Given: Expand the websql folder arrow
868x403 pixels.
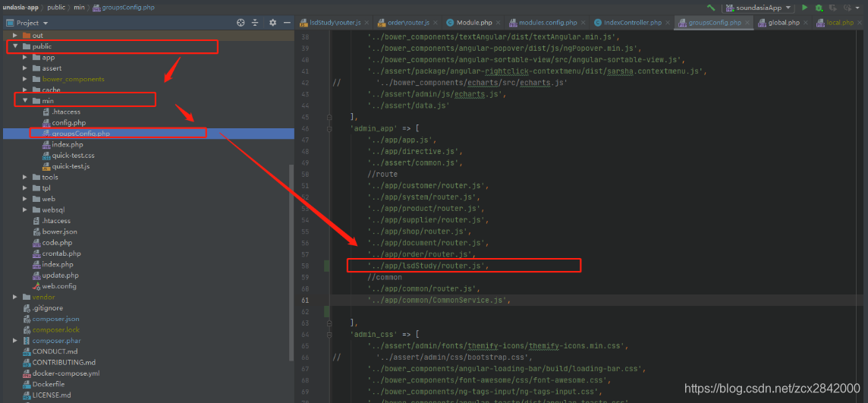Looking at the screenshot, I should [x=25, y=209].
